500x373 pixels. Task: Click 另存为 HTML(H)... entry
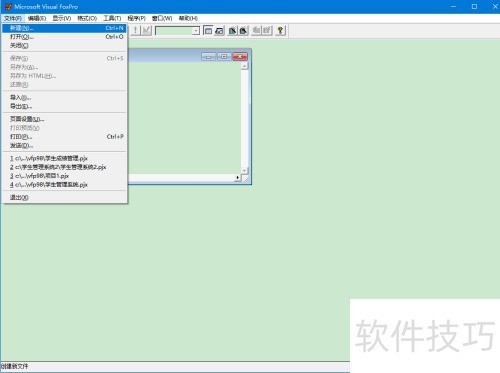(64, 76)
